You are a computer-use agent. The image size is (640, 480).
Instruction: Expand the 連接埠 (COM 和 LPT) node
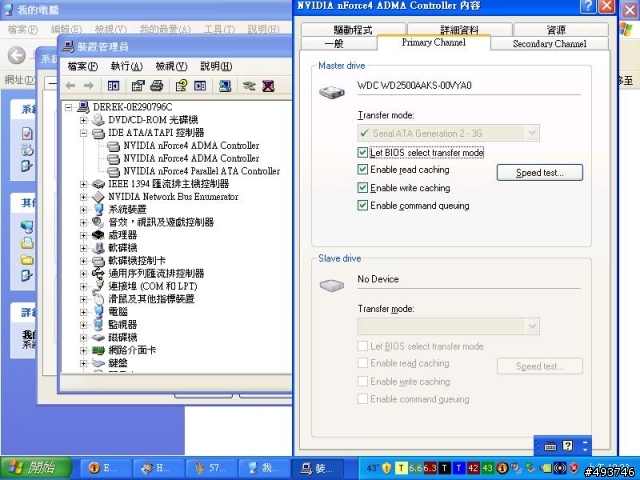point(84,287)
